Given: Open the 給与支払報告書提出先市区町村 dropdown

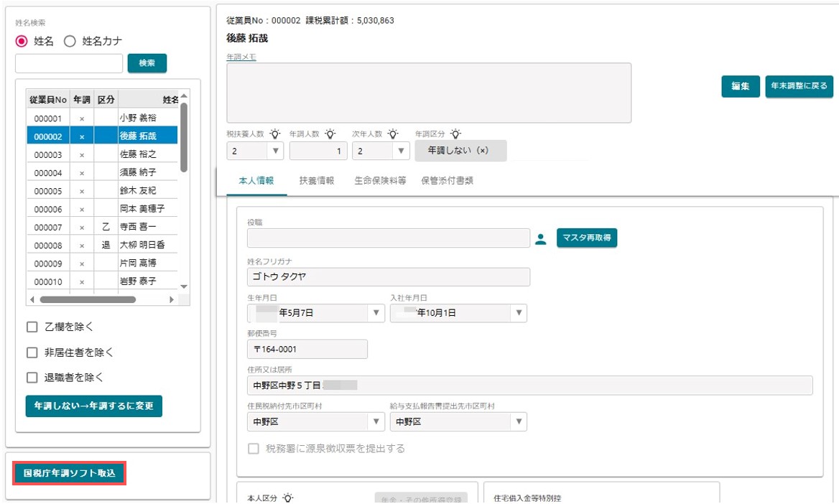Looking at the screenshot, I should click(519, 421).
